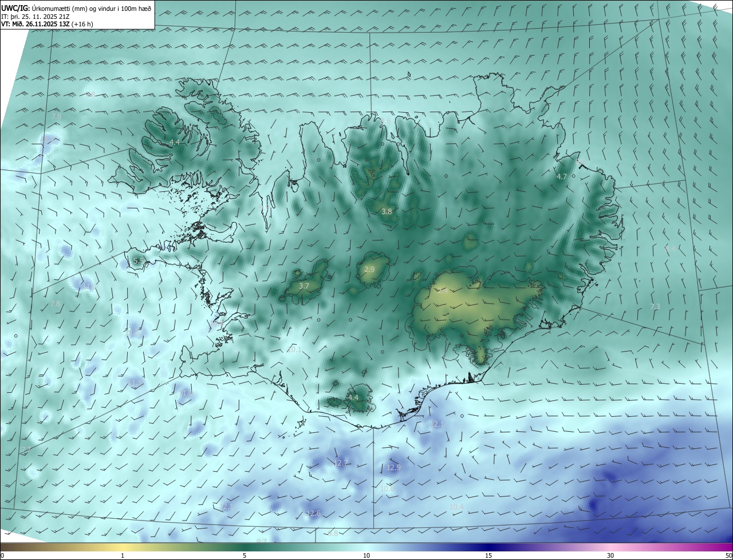Click the UWC/IG Úrkomumætti title line
Image resolution: width=733 pixels, height=560 pixels.
pyautogui.click(x=76, y=7)
